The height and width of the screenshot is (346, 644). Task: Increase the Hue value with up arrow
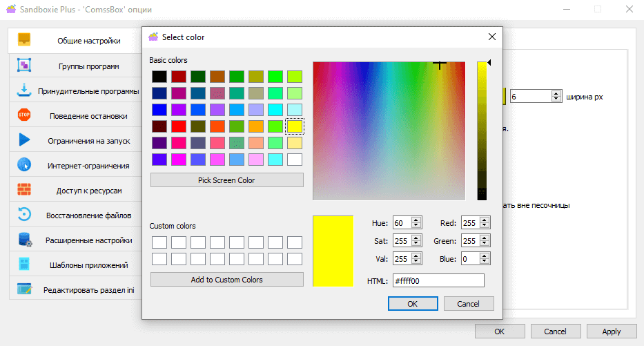coord(416,220)
